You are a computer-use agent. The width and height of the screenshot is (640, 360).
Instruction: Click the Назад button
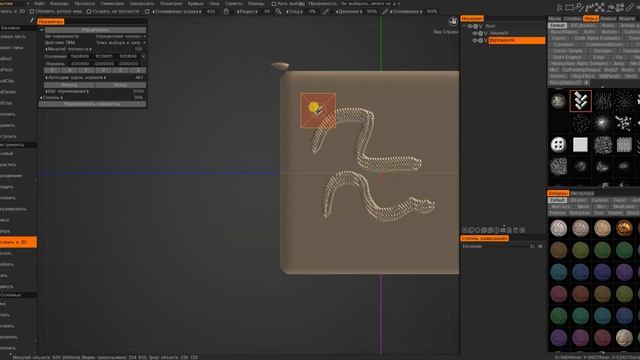120,85
